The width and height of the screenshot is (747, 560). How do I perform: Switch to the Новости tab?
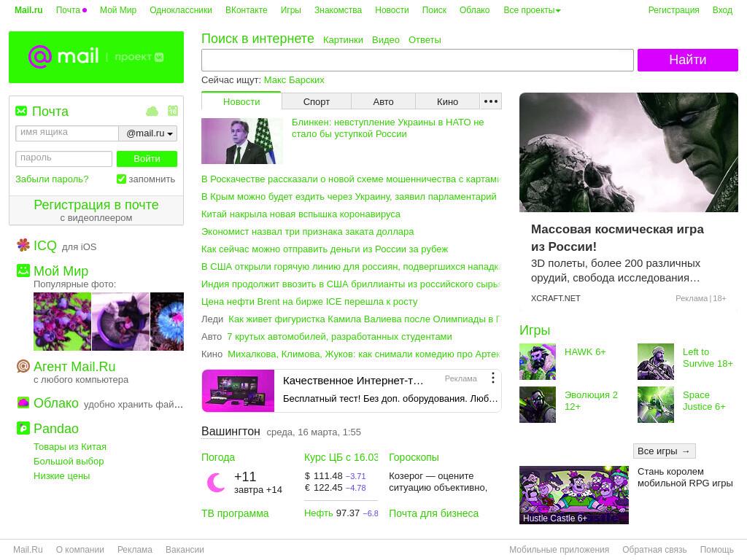(241, 101)
